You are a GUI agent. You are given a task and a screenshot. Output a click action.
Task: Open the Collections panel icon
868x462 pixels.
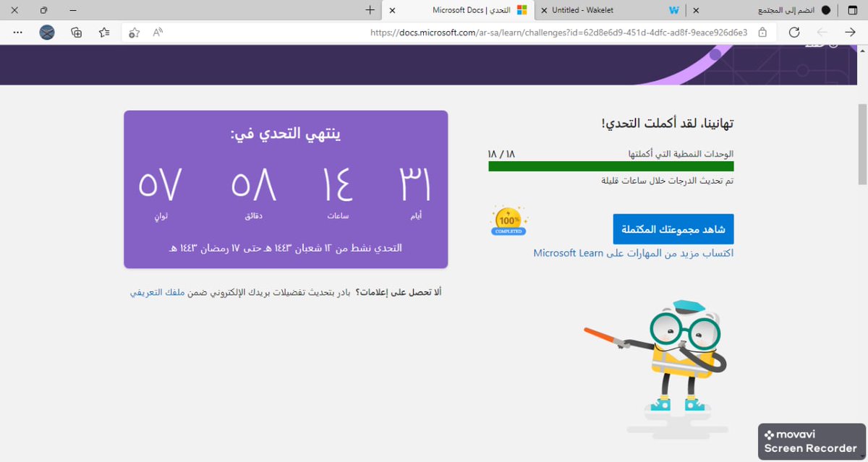[x=76, y=33]
